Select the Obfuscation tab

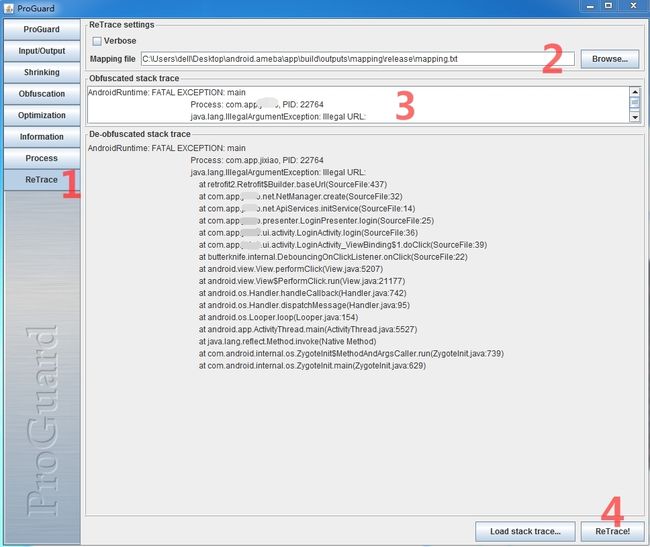pyautogui.click(x=41, y=94)
